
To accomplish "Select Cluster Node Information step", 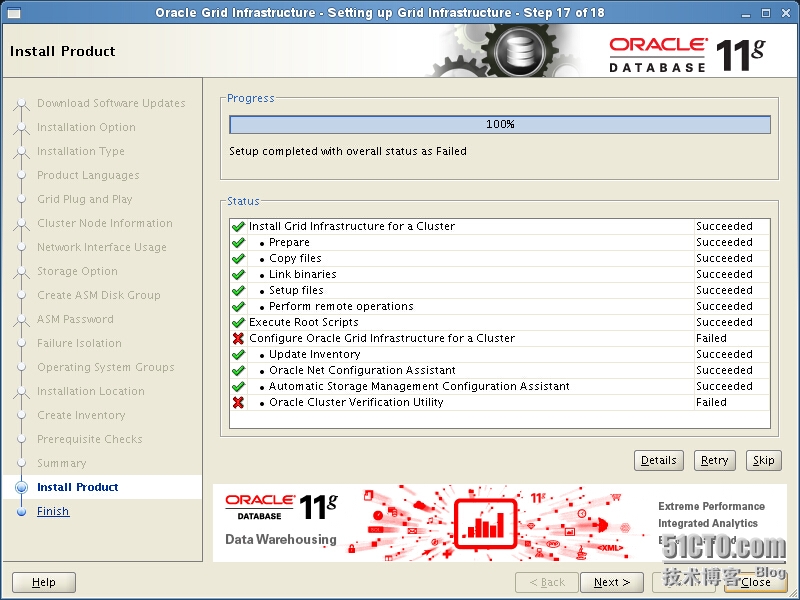I will (105, 223).
